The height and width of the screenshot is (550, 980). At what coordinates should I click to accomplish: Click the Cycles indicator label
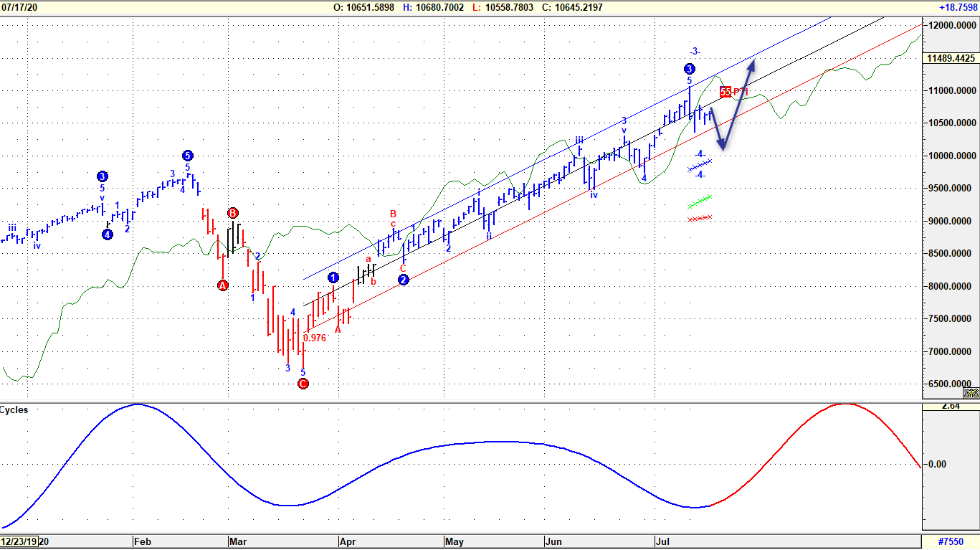[x=14, y=410]
